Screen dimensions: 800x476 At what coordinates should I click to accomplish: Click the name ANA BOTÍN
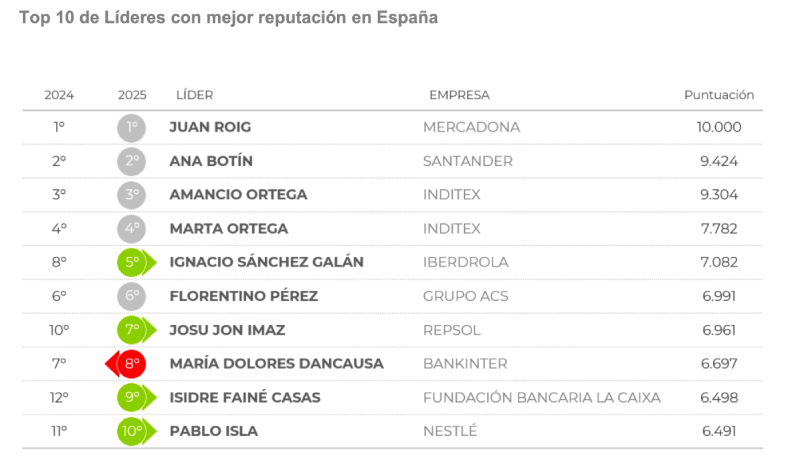coord(211,161)
